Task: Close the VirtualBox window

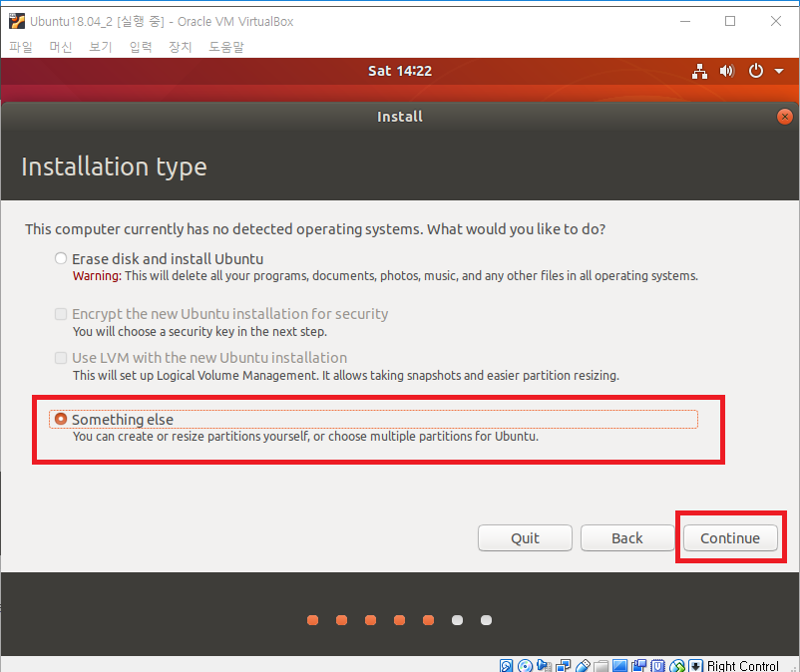Action: coord(776,21)
